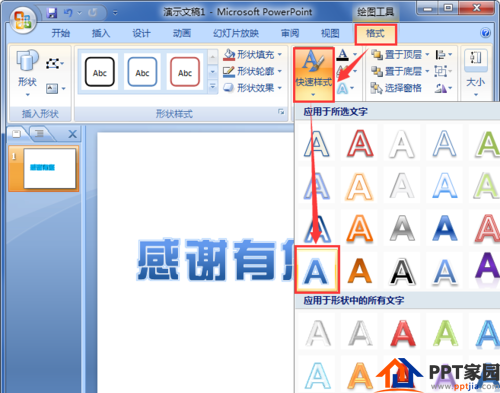Open the 选择窗格 selection pane
This screenshot has width=500, height=393.
pos(396,88)
